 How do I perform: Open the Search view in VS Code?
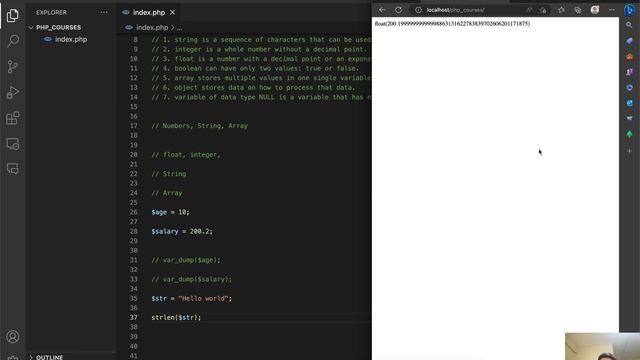click(13, 41)
